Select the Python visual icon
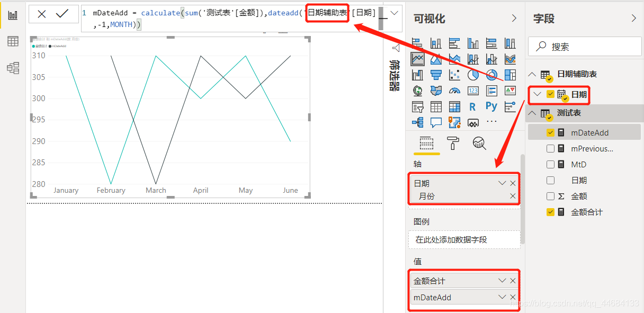Viewport: 644px width, 313px height. pos(491,106)
